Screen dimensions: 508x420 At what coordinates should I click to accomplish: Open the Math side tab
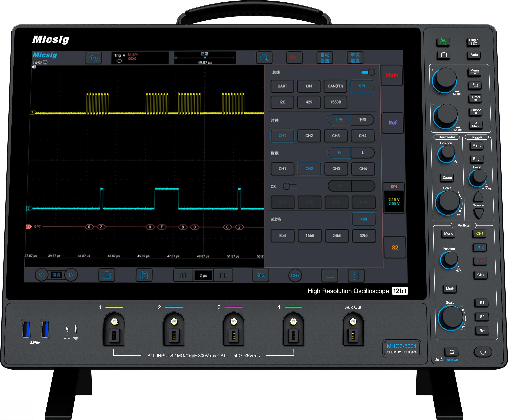392,75
